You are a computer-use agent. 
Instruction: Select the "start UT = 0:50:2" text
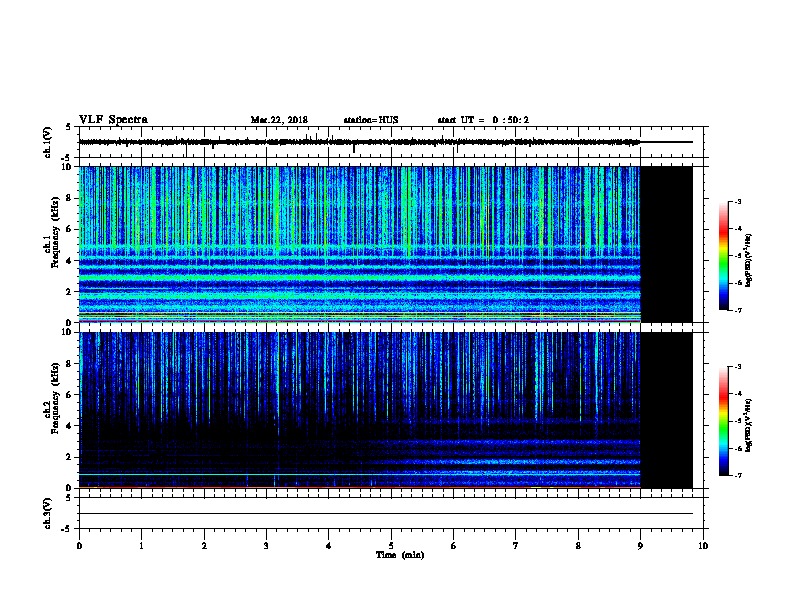pyautogui.click(x=483, y=120)
